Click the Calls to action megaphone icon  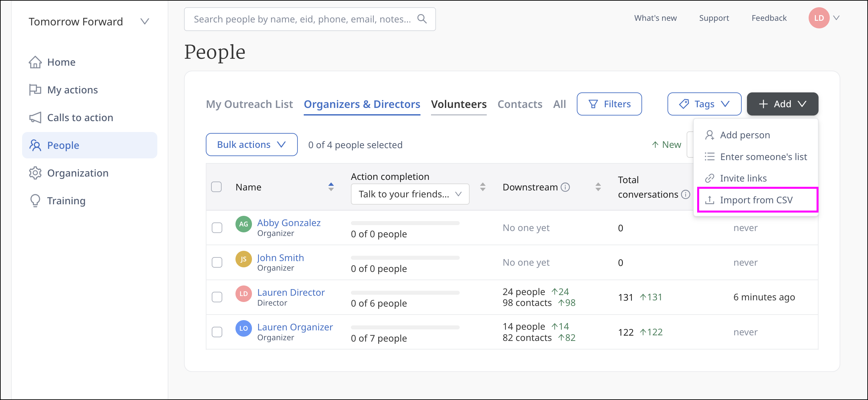(35, 117)
